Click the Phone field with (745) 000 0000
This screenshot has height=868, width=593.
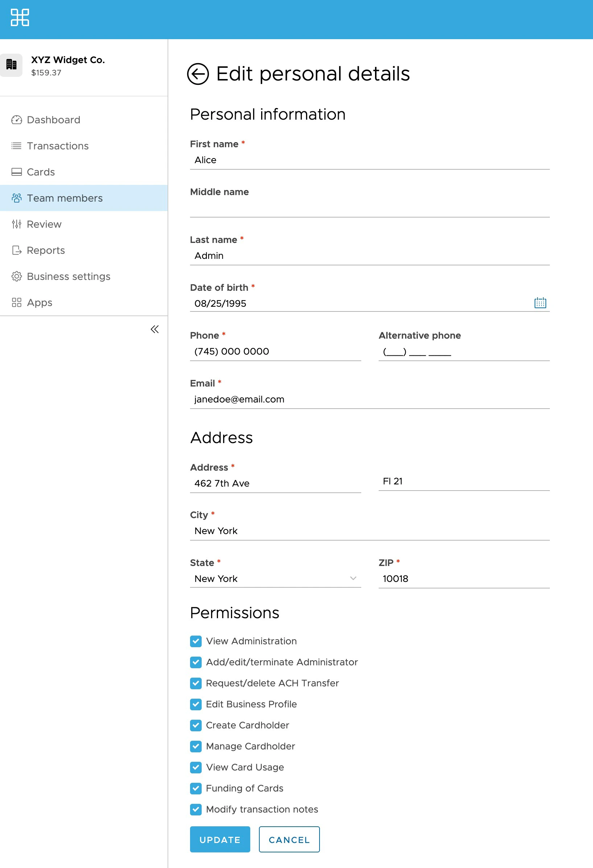[x=275, y=351]
